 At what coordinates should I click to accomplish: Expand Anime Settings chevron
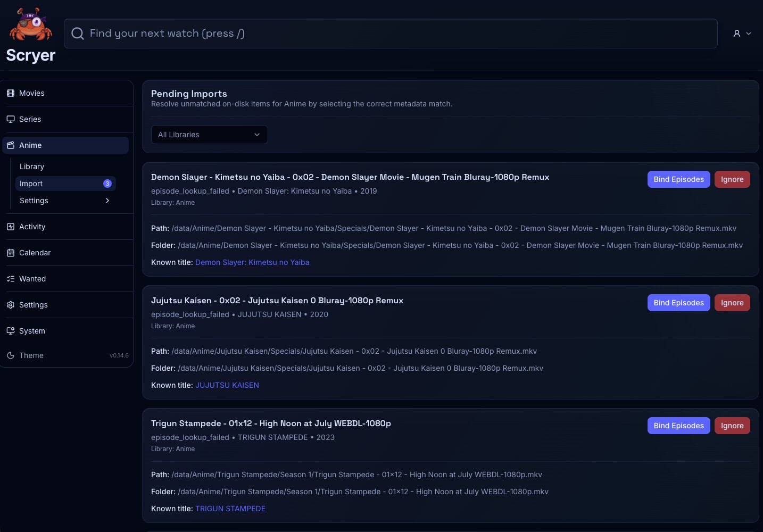[107, 201]
